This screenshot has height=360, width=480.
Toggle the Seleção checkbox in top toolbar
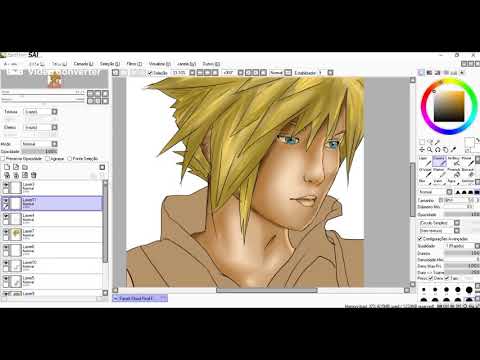(x=150, y=73)
